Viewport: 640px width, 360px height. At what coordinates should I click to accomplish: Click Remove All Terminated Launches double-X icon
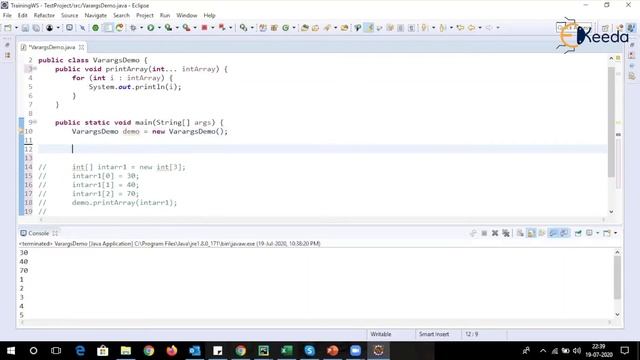point(506,233)
